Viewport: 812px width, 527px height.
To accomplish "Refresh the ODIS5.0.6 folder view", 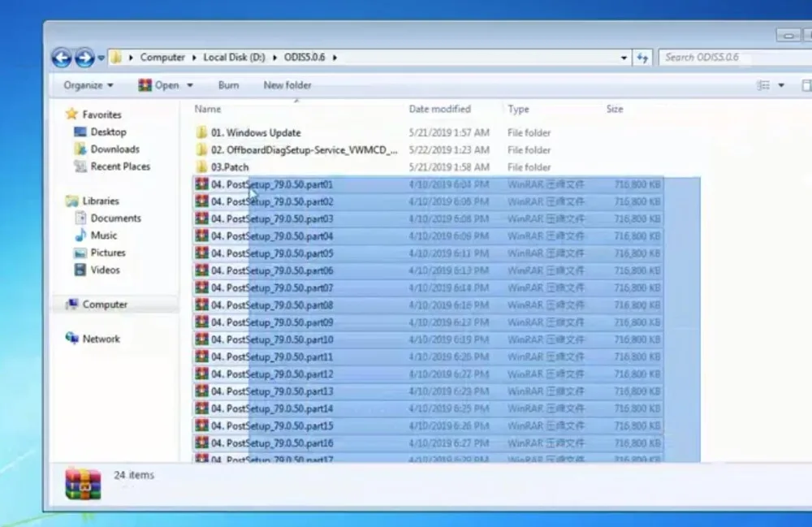I will [642, 58].
